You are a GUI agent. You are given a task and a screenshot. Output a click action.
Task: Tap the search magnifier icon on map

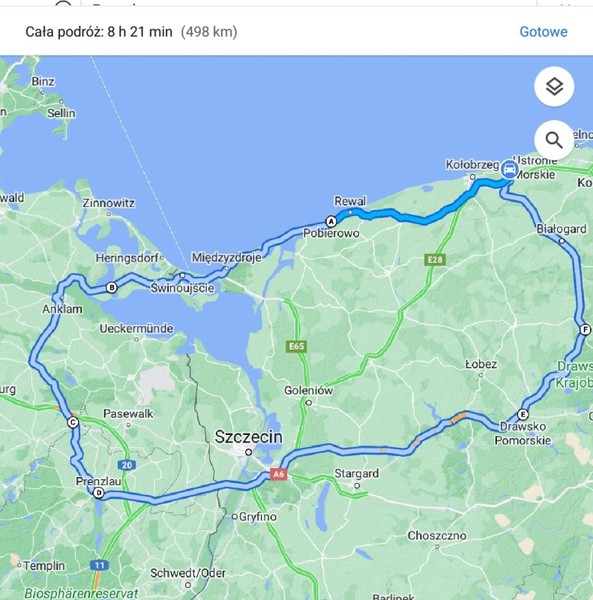click(554, 140)
